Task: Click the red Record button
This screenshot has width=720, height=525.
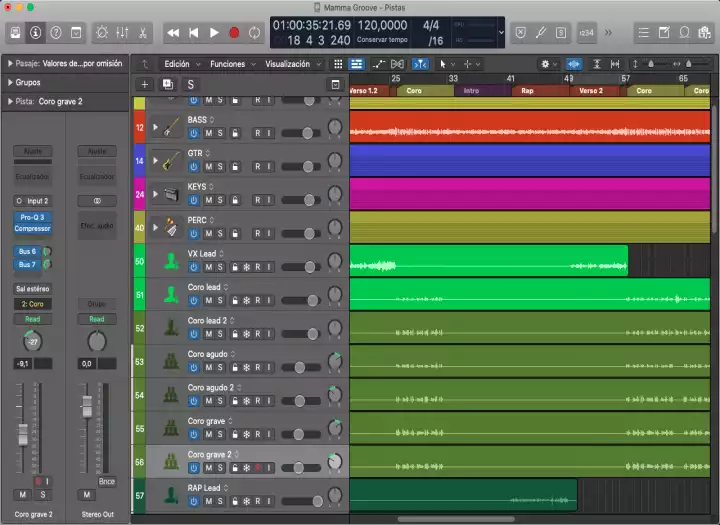Action: [234, 33]
